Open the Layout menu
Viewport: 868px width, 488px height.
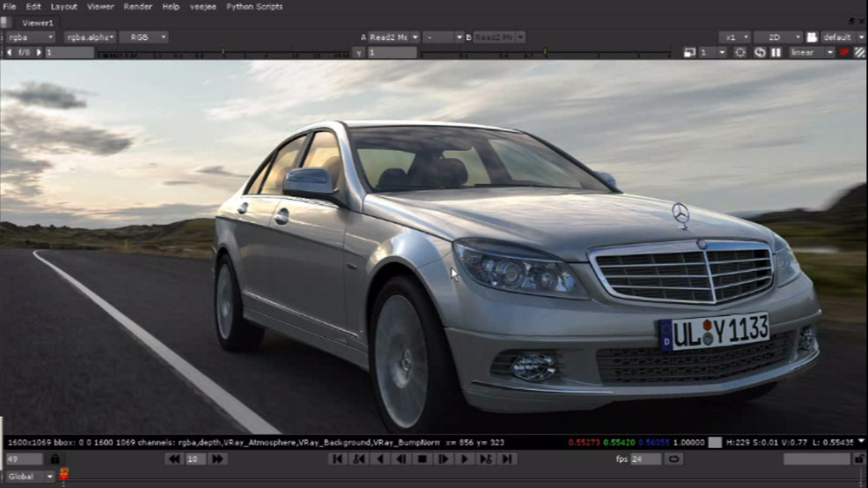(x=64, y=7)
